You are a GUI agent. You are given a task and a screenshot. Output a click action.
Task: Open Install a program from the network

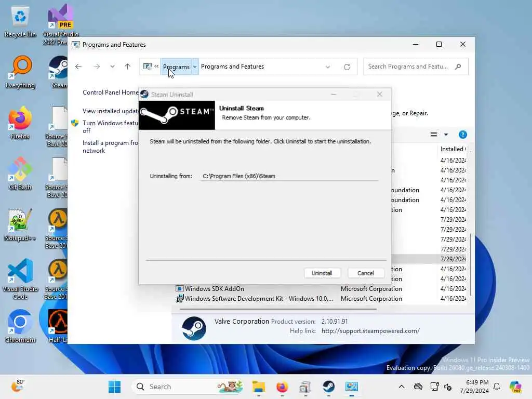coord(110,147)
